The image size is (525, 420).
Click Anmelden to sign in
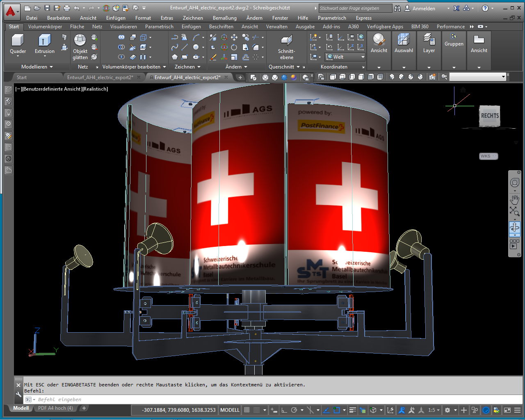423,8
